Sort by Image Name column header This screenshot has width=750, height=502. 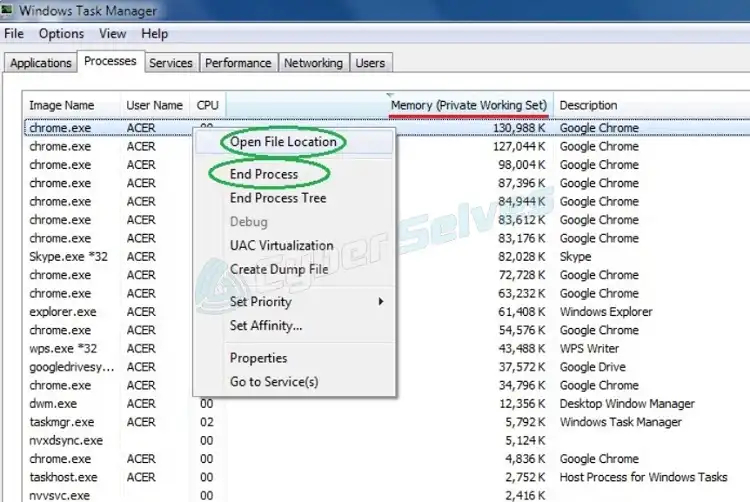coord(72,105)
